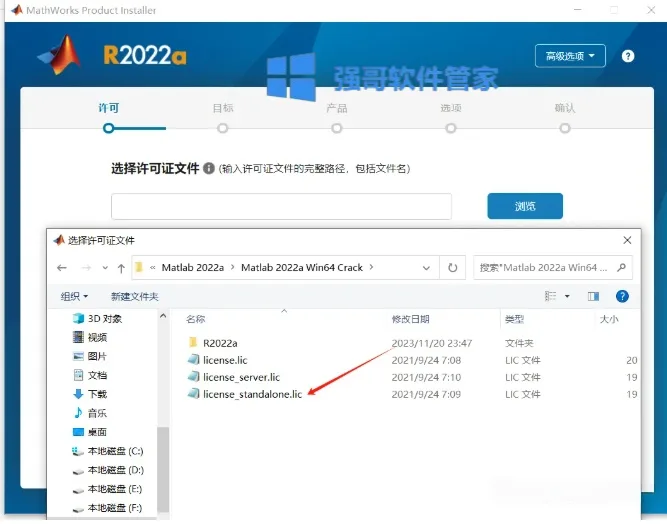Select 本地磁盘 (E:) in navigation pane
This screenshot has width=667, height=524.
point(107,489)
